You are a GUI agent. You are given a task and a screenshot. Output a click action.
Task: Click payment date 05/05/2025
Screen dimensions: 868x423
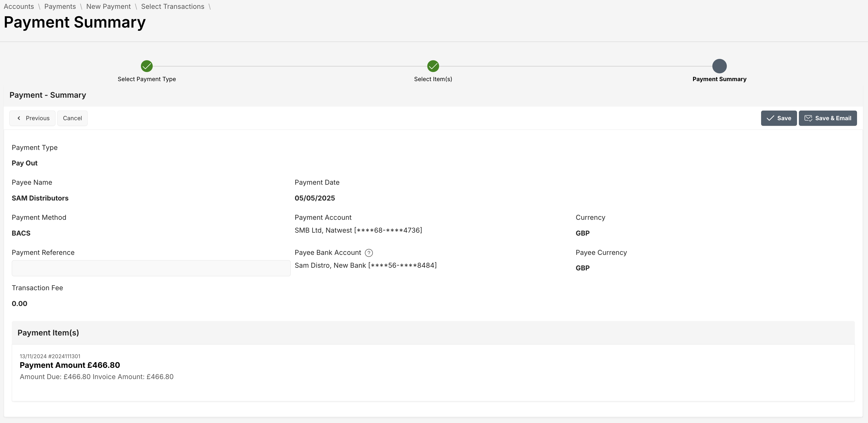click(x=315, y=198)
